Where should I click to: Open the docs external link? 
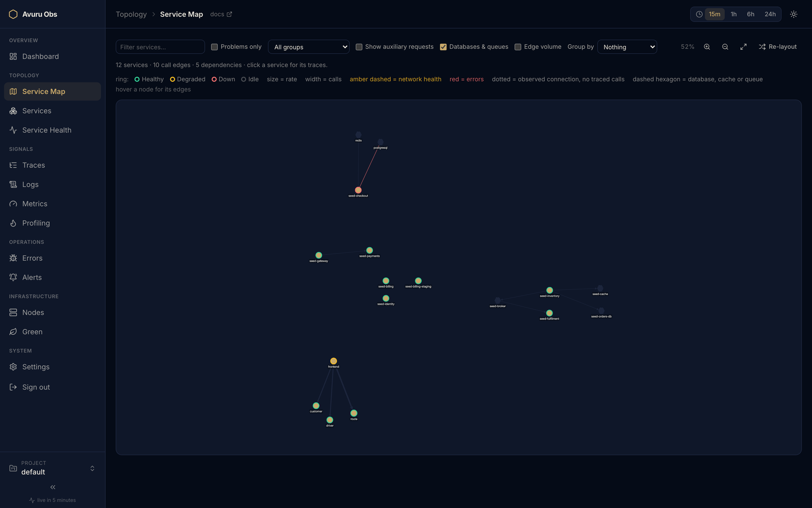[221, 14]
